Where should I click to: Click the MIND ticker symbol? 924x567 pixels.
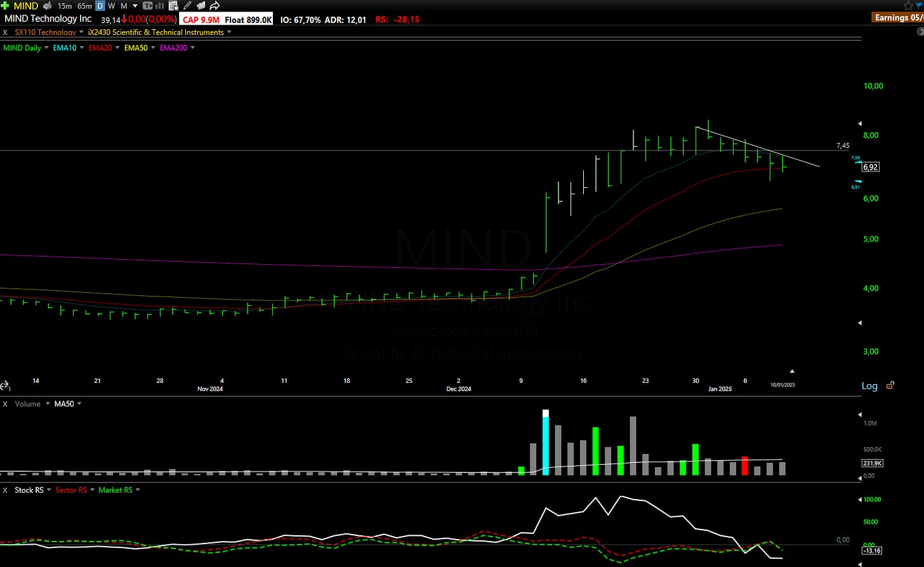tap(26, 6)
